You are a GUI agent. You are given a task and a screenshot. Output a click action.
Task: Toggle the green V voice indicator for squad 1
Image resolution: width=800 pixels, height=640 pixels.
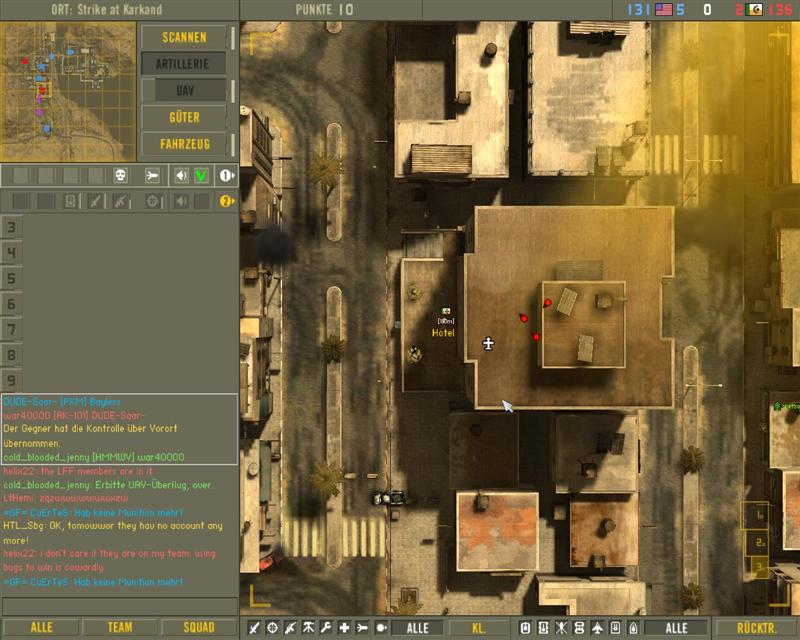click(201, 176)
